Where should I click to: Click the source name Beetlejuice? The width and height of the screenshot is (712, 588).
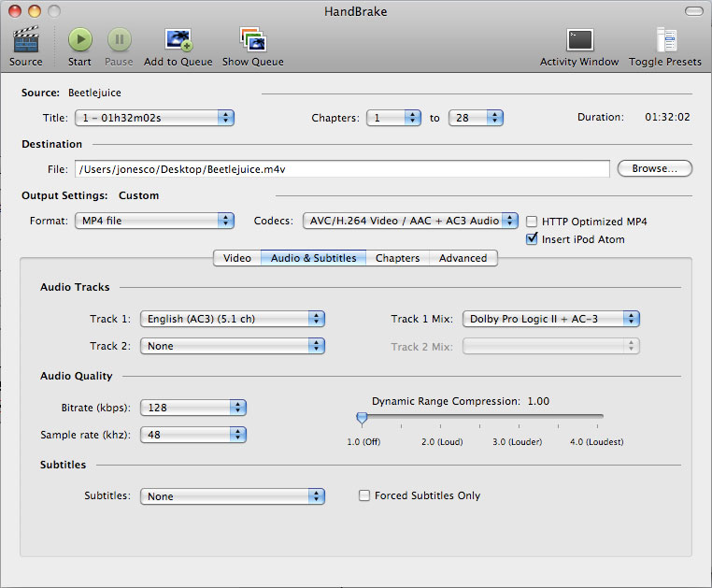95,93
